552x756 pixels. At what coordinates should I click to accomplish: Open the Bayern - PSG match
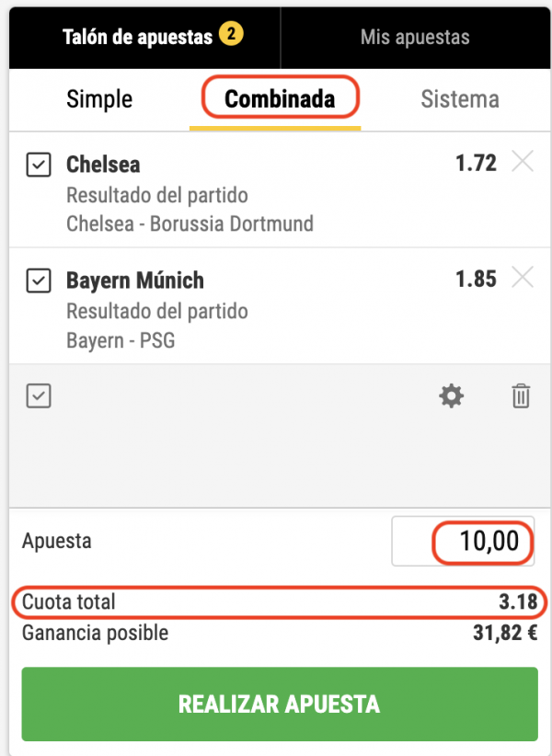coord(121,341)
